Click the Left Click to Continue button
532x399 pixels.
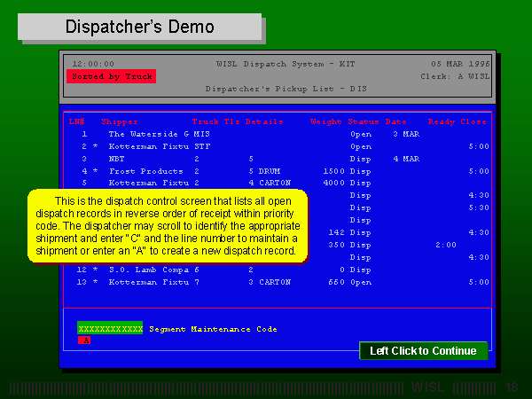424,350
